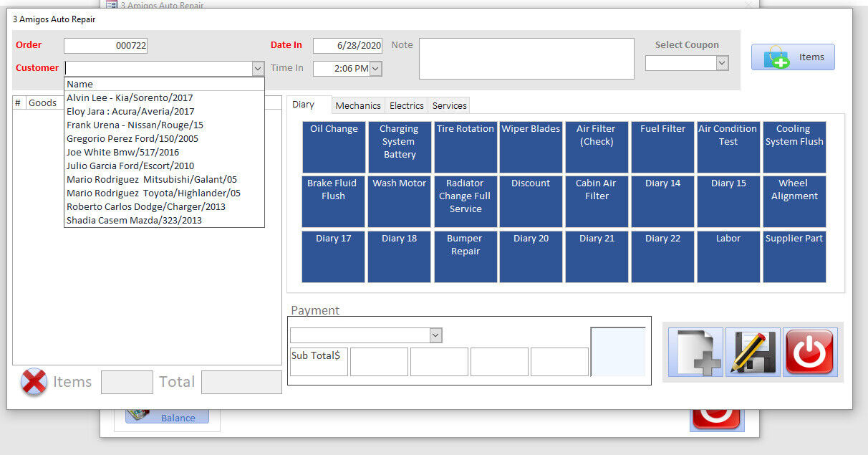Image resolution: width=868 pixels, height=455 pixels.
Task: Add Radiator Change Full Service
Action: tap(466, 201)
